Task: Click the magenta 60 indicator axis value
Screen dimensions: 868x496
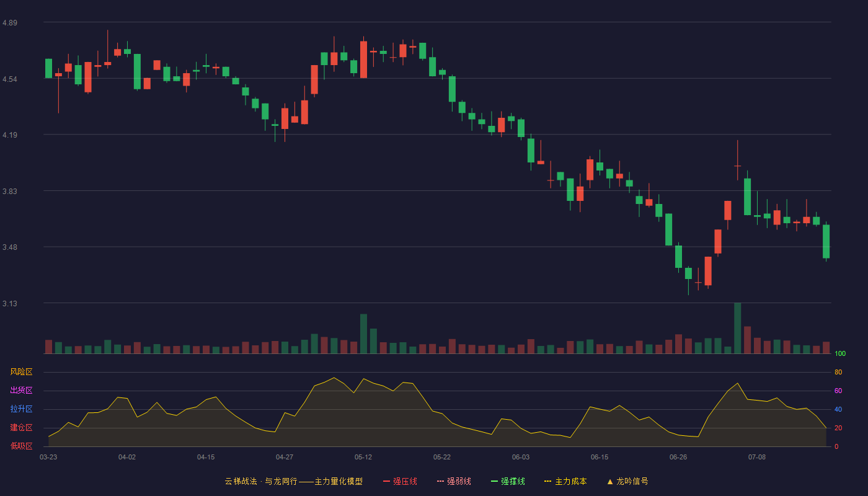Action: (838, 391)
